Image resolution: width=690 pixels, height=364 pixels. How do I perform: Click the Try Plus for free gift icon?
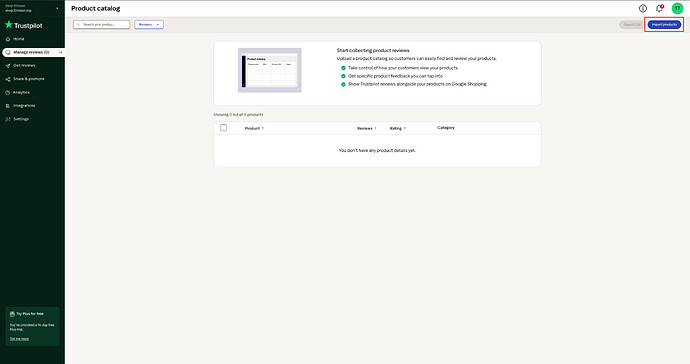click(x=12, y=314)
